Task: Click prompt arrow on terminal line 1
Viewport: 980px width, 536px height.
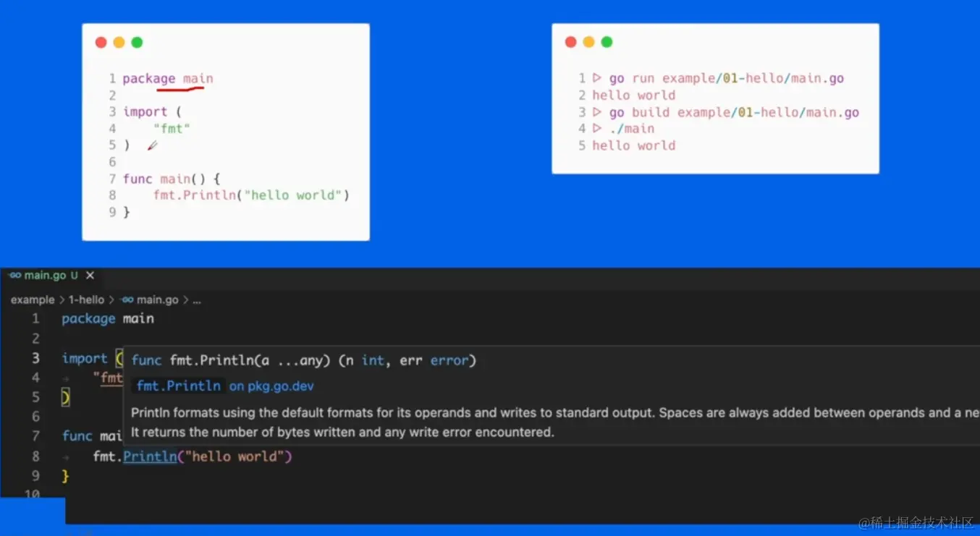Action: [x=597, y=78]
